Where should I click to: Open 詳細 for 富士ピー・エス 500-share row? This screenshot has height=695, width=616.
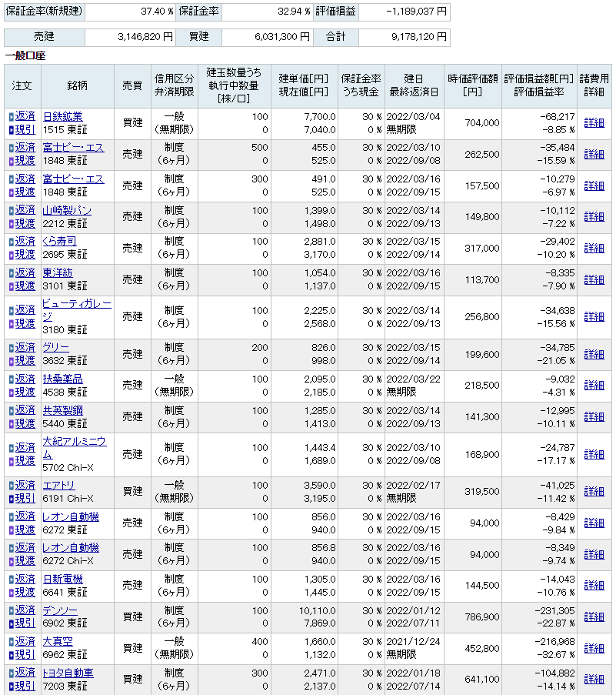[x=594, y=154]
